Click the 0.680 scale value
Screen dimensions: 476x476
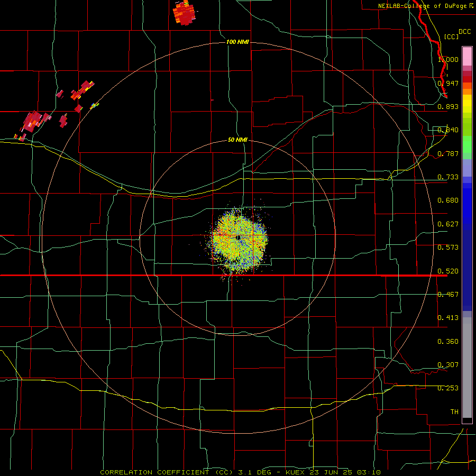448,200
